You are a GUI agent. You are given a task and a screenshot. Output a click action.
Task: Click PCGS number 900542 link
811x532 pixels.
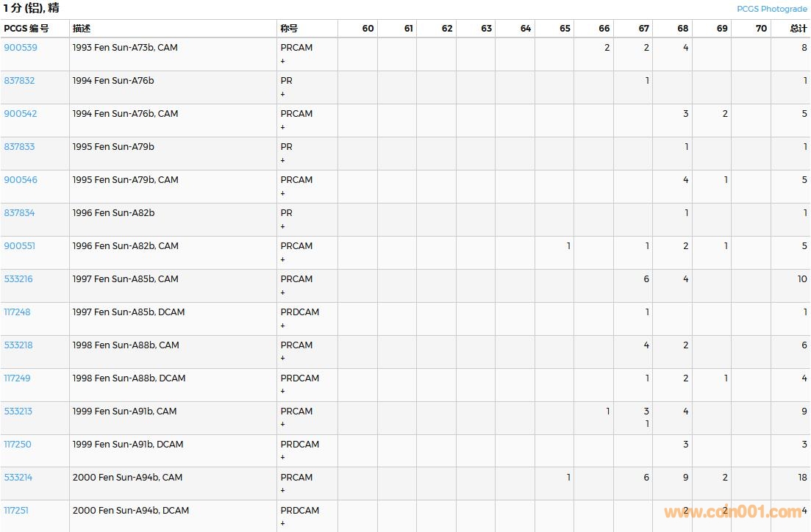tap(21, 114)
